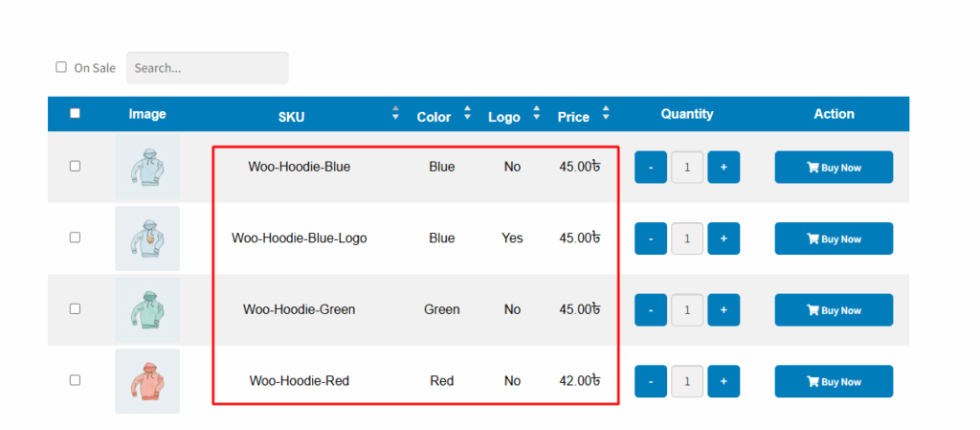Open the Woo-Hoodie-Blue-Logo product thumbnail
The image size is (980, 430).
147,238
